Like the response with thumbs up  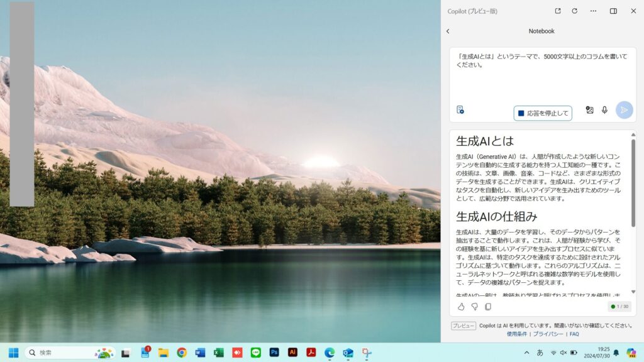pyautogui.click(x=461, y=307)
